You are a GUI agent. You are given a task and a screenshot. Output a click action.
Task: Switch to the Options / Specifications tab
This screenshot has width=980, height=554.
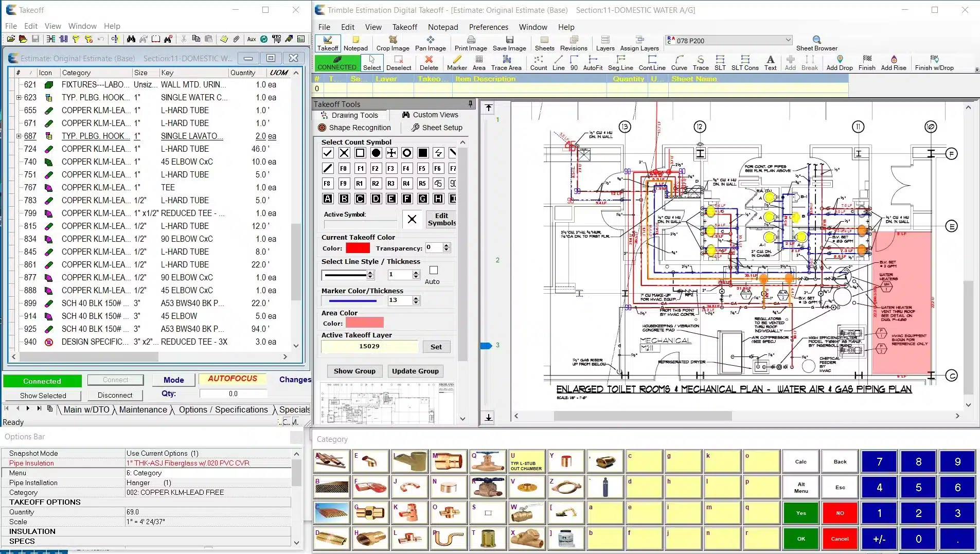pos(223,409)
